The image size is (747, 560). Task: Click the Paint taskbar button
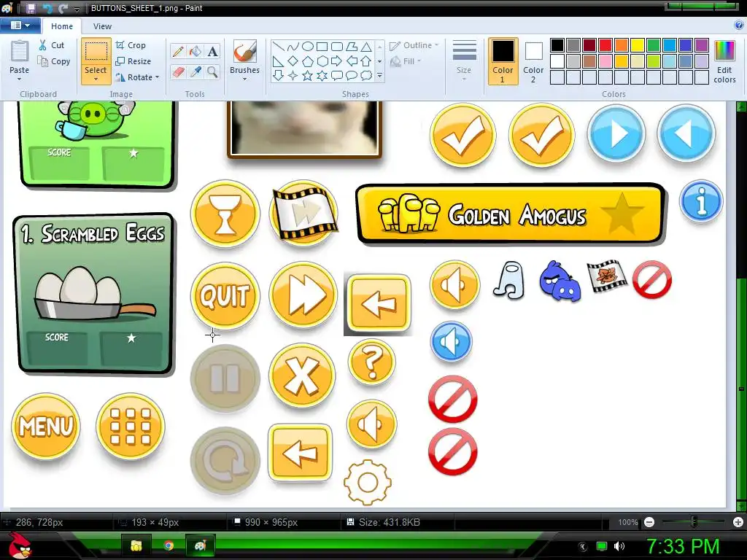click(x=200, y=545)
